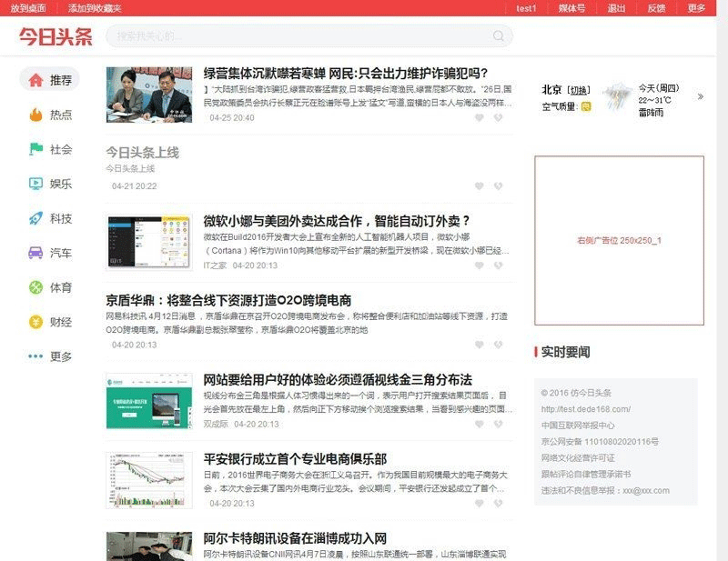The width and height of the screenshot is (728, 561).
Task: Click the air quality badge icon
Action: coord(586,106)
